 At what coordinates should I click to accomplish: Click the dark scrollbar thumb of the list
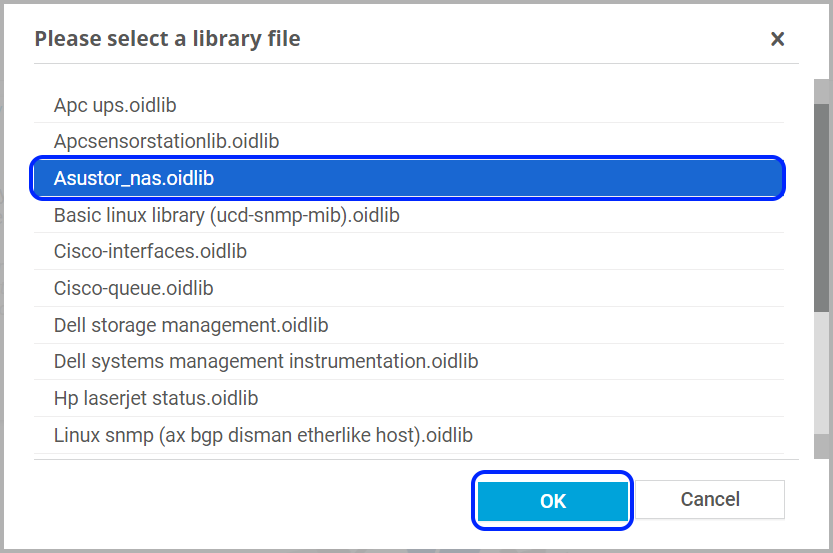821,208
